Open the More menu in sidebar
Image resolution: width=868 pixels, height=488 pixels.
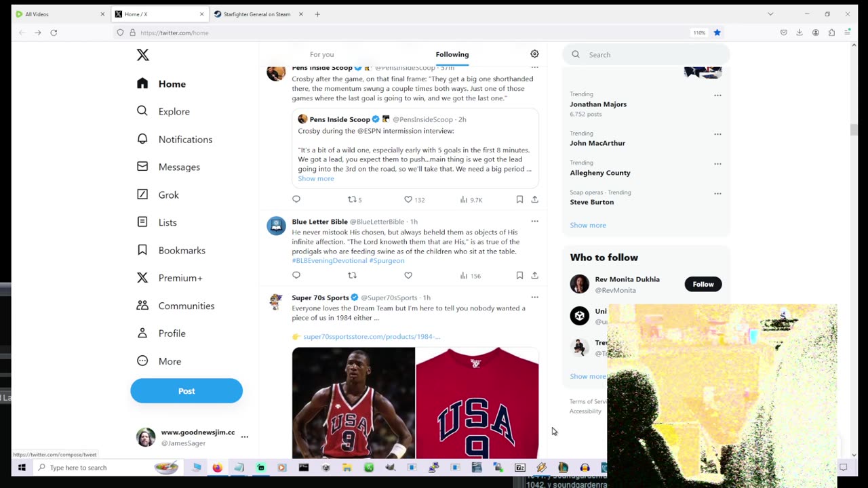(159, 361)
